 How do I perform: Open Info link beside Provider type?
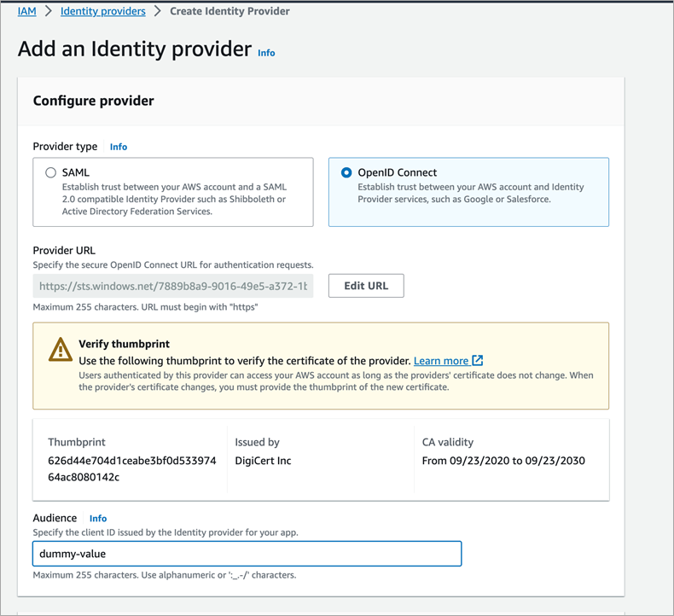(x=119, y=147)
